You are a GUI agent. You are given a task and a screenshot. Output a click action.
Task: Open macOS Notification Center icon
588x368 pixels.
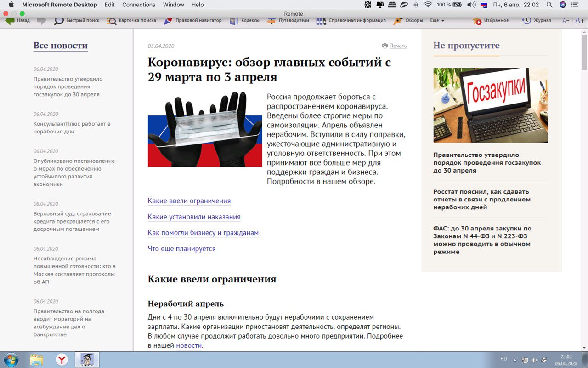pyautogui.click(x=575, y=5)
